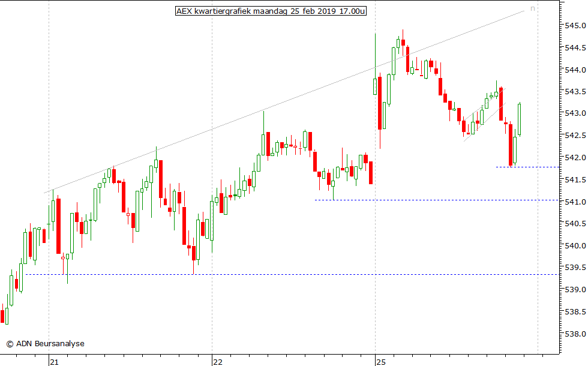Click the long rising grey trendline
The height and width of the screenshot is (366, 588).
(x=284, y=103)
